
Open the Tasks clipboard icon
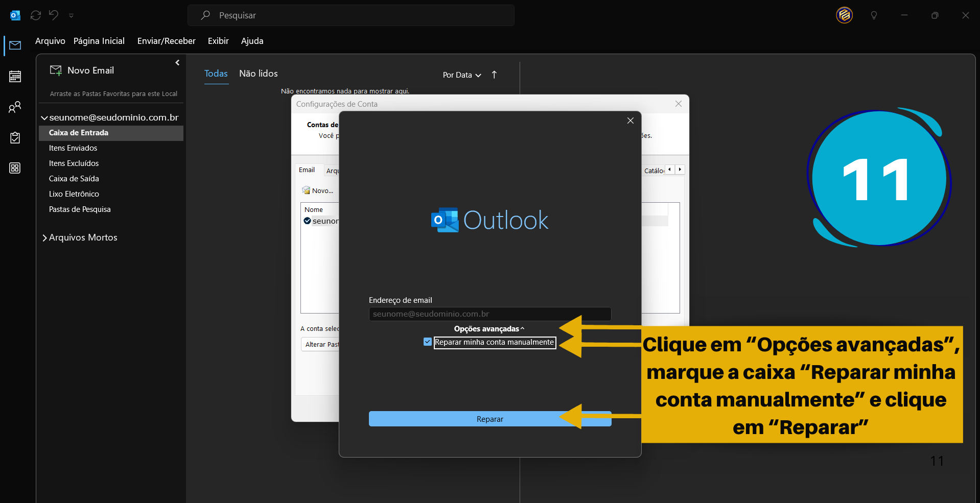(x=15, y=138)
